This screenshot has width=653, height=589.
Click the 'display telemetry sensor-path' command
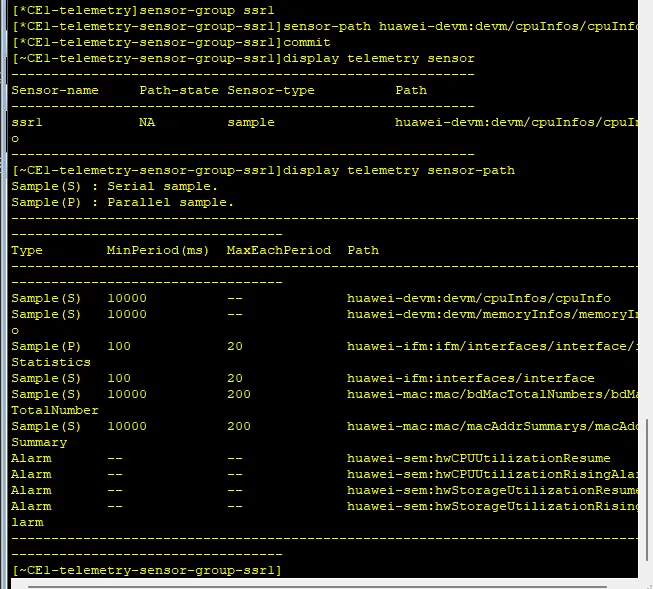pyautogui.click(x=399, y=170)
